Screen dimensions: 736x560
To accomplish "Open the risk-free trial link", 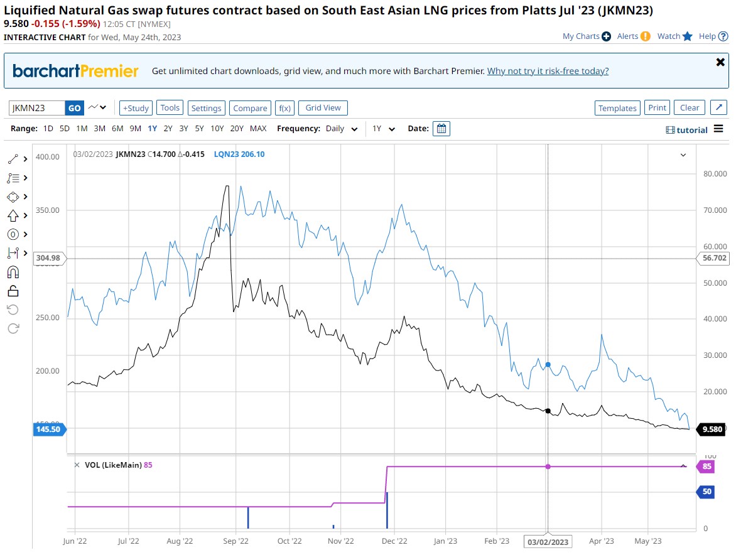I will point(548,71).
